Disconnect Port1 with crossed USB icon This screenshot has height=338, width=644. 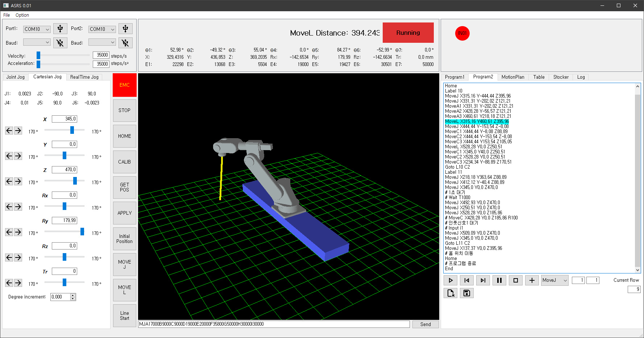pos(60,43)
